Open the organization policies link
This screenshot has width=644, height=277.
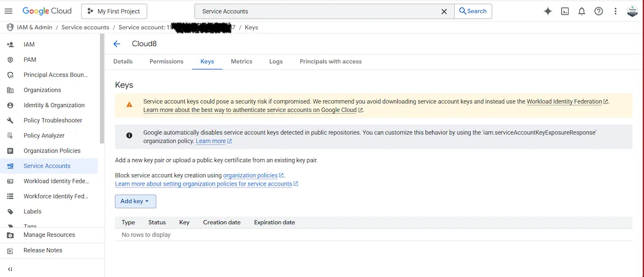pyautogui.click(x=253, y=175)
